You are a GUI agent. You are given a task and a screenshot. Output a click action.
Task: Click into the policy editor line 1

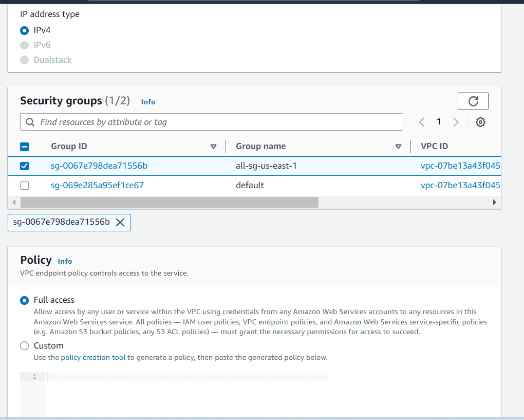[x=187, y=377]
